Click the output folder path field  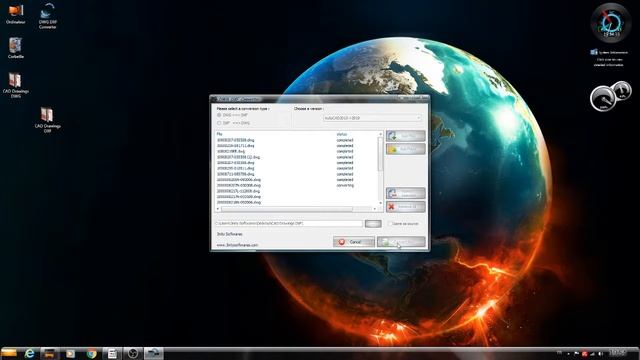pos(289,224)
